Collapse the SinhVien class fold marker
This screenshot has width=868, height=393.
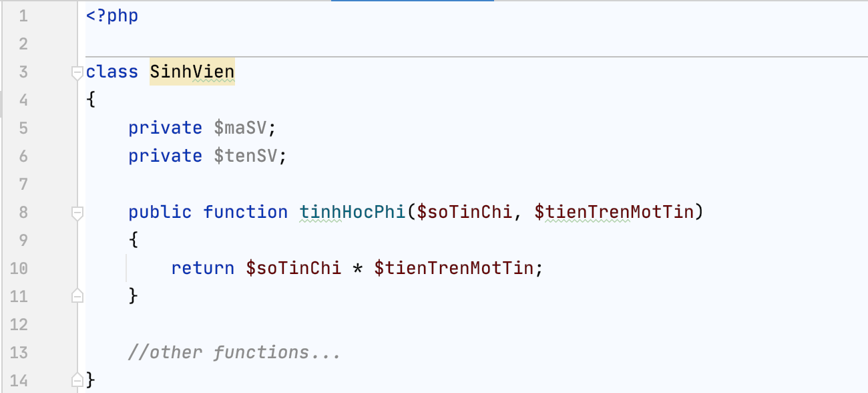point(77,72)
